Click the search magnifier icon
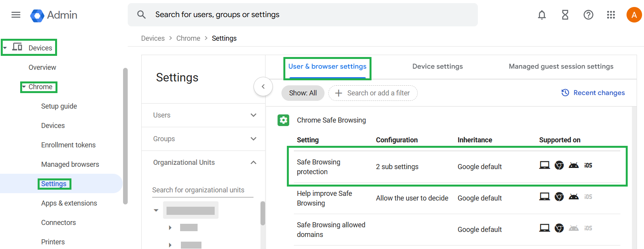The image size is (644, 249). coord(141,15)
